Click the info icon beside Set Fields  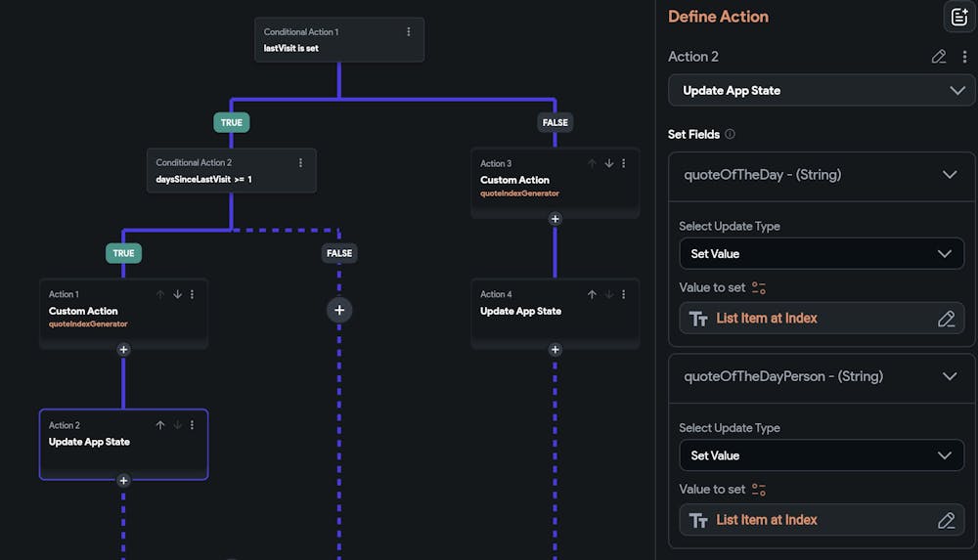730,135
